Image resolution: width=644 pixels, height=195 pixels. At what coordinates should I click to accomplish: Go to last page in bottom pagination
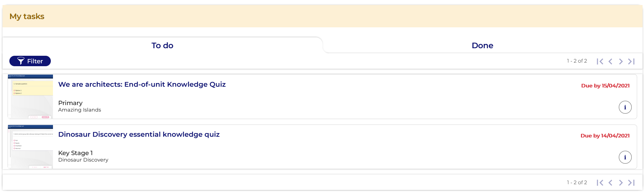[x=631, y=183]
